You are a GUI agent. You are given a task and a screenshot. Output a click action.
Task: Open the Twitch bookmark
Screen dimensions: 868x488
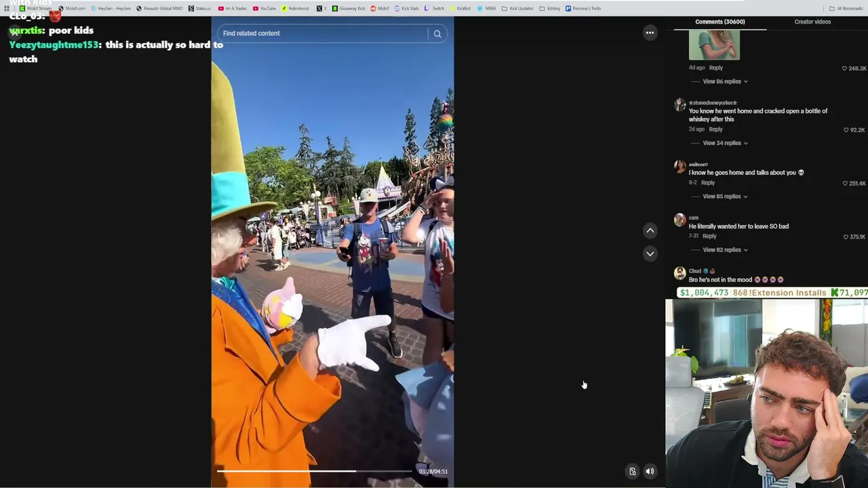click(434, 8)
